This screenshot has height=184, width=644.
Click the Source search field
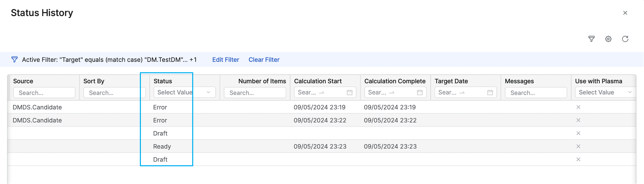[44, 93]
